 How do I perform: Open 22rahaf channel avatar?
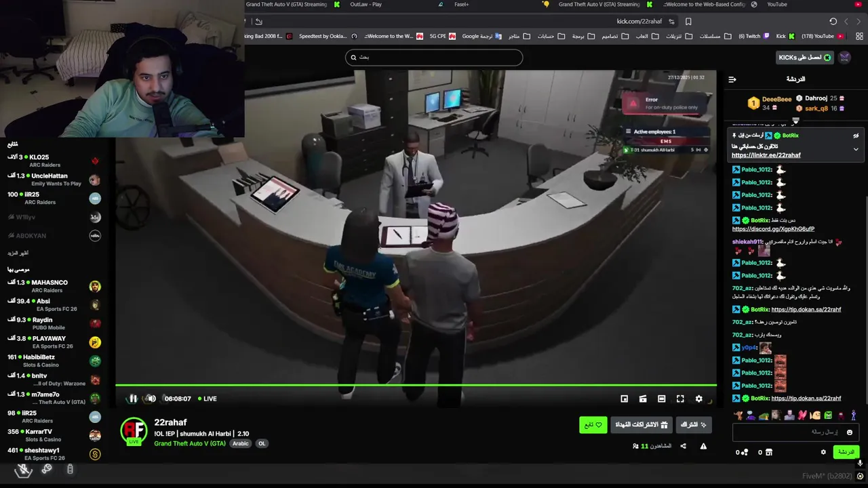pyautogui.click(x=134, y=431)
